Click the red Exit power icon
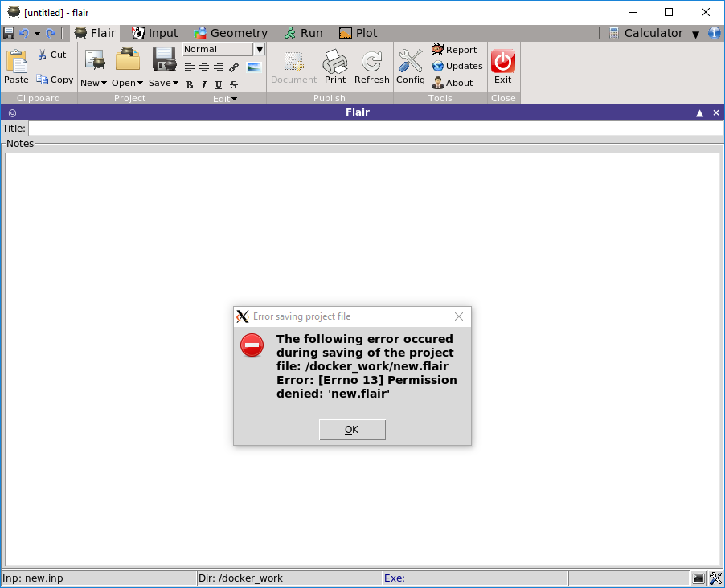725x588 pixels. pos(503,62)
